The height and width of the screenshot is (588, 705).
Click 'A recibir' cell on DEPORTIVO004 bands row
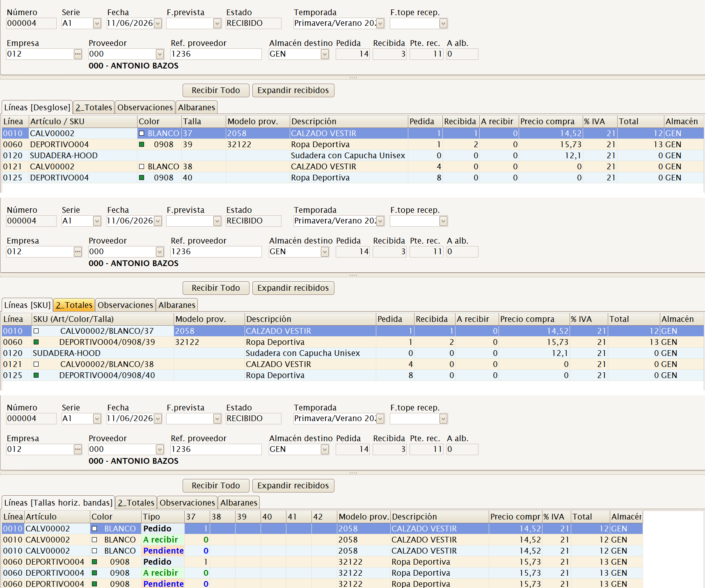(163, 573)
